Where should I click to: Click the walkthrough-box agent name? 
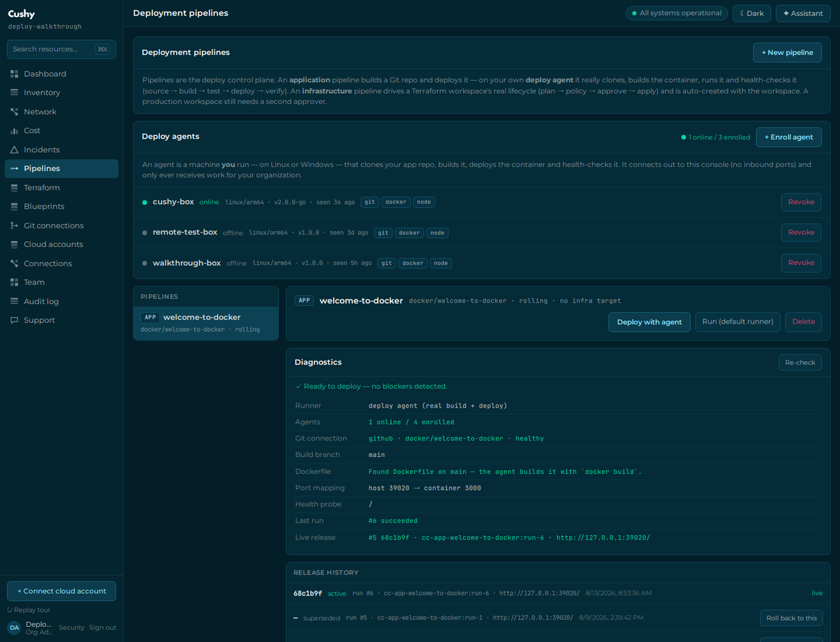187,263
